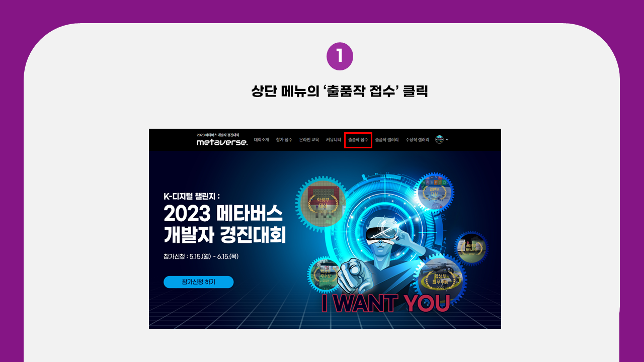Open the 출품작 갤러리 menu item
Image resolution: width=644 pixels, height=362 pixels.
click(387, 140)
